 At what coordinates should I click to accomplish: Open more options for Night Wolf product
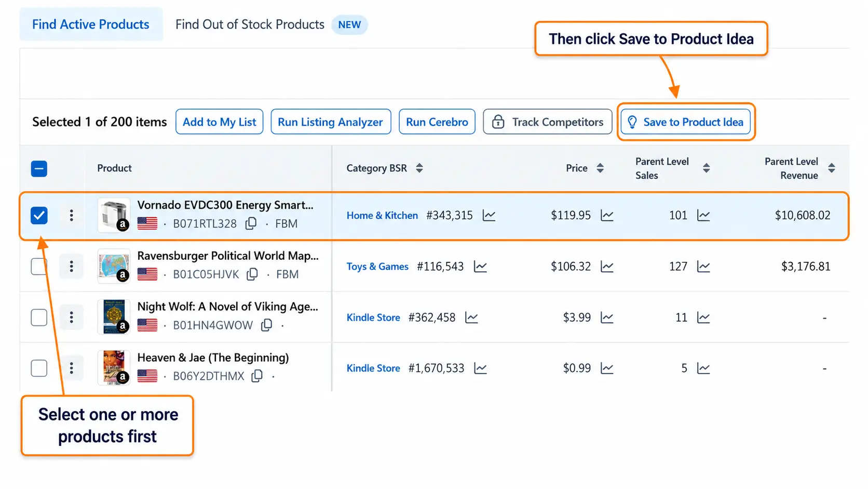click(x=71, y=317)
